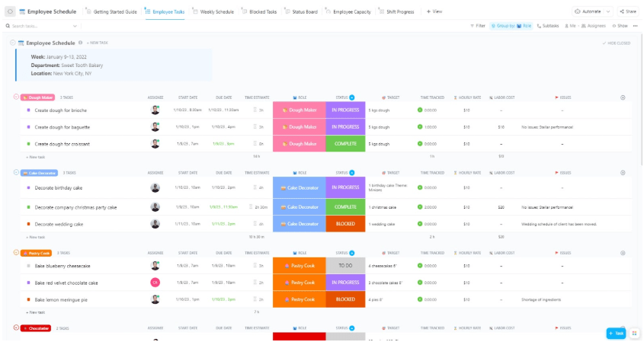Collapse the Chocolatier group
This screenshot has height=342, width=644.
click(x=16, y=328)
